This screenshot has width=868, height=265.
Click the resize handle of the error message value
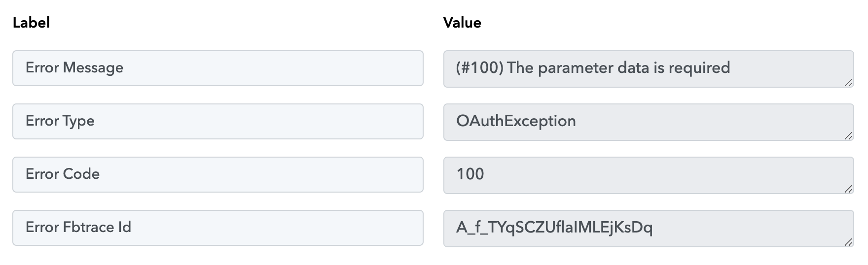[848, 83]
